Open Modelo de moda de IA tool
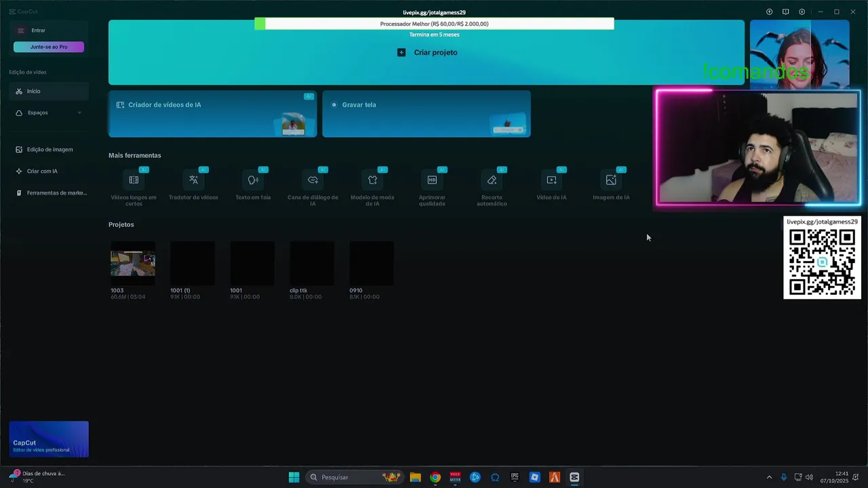 [372, 187]
